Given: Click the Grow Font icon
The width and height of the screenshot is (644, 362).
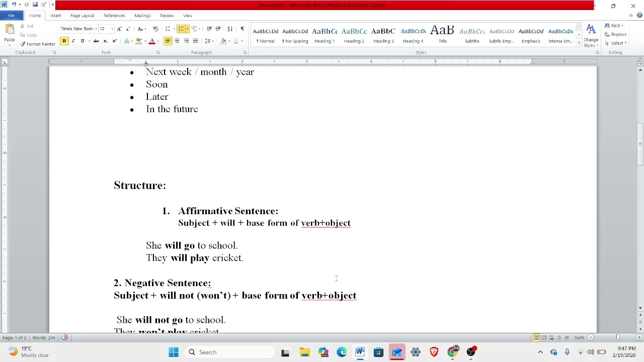Looking at the screenshot, I should click(x=119, y=29).
